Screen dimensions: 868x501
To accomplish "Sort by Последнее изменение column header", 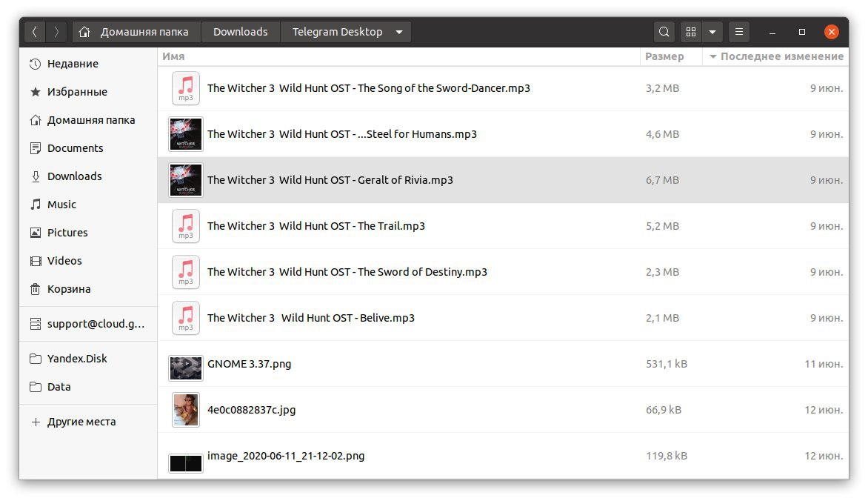I will coord(775,56).
